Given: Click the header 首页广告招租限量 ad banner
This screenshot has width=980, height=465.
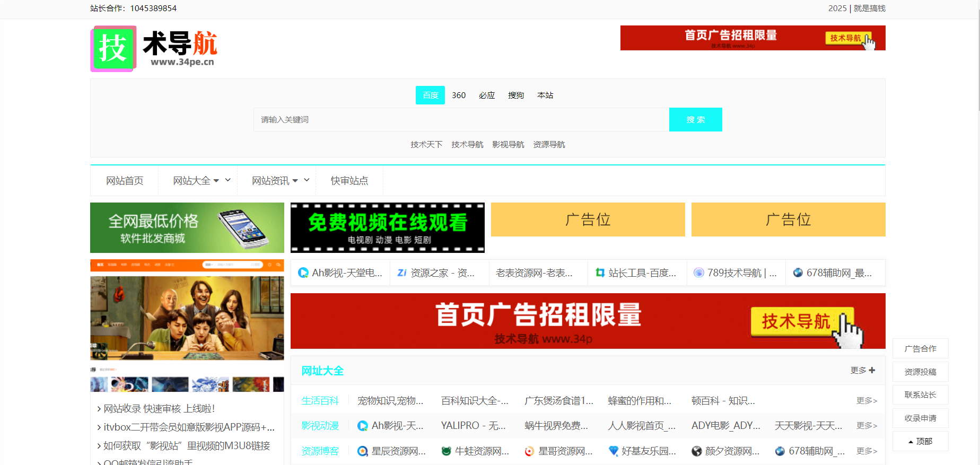Looking at the screenshot, I should 753,38.
